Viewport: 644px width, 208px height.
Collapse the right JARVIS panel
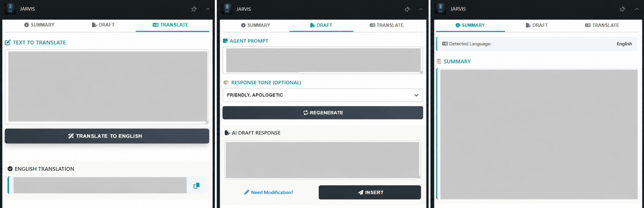click(x=637, y=9)
